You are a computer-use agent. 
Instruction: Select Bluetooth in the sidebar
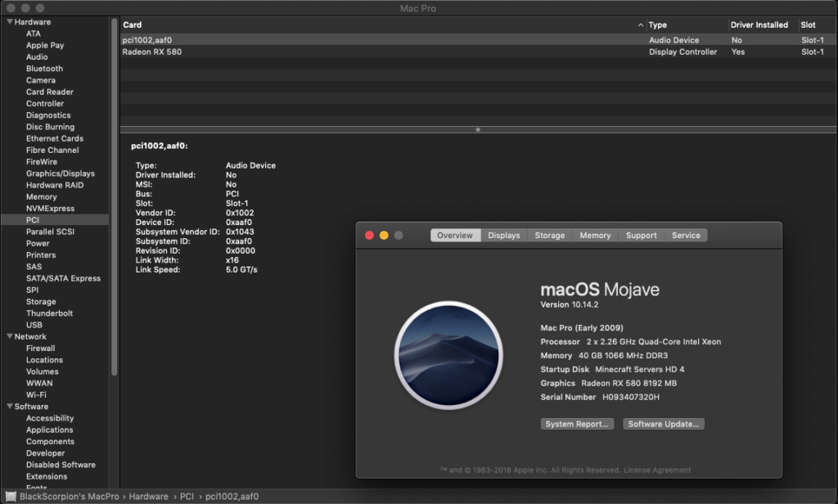[44, 69]
